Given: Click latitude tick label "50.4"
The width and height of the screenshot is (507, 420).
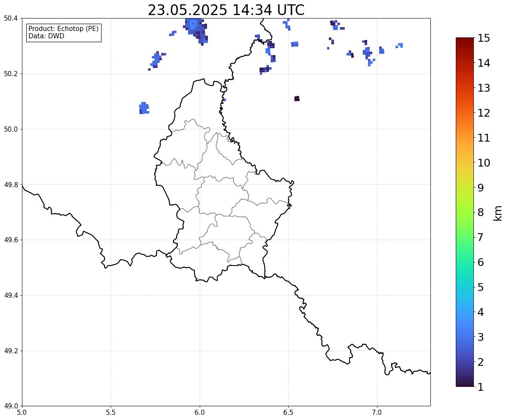Looking at the screenshot, I should pos(11,19).
